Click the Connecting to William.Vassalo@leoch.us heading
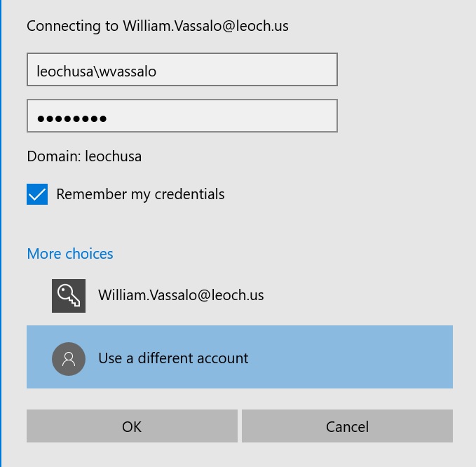476x467 pixels. [x=158, y=26]
